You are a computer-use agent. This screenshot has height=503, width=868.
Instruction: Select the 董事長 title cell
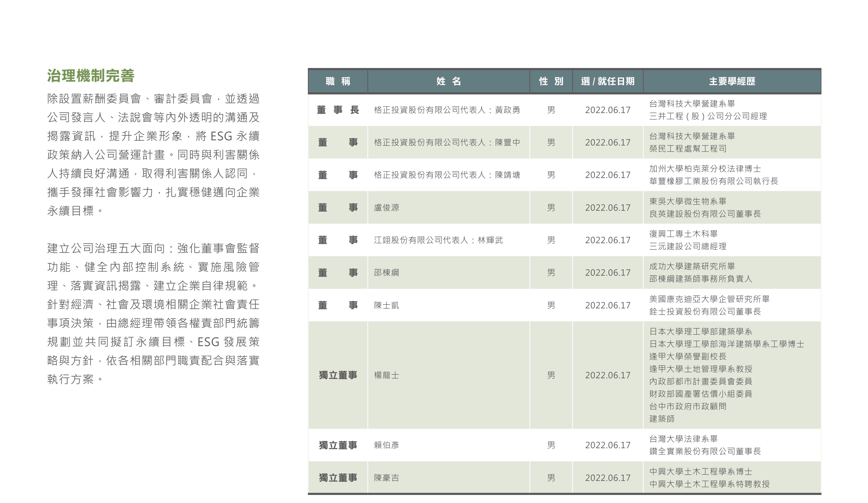(x=338, y=110)
